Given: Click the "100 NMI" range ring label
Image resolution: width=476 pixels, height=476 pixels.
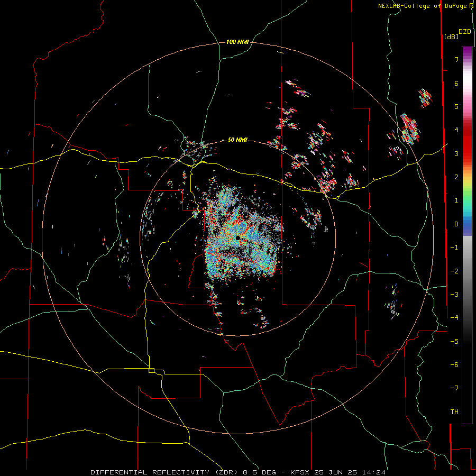Looking at the screenshot, I should tap(237, 42).
